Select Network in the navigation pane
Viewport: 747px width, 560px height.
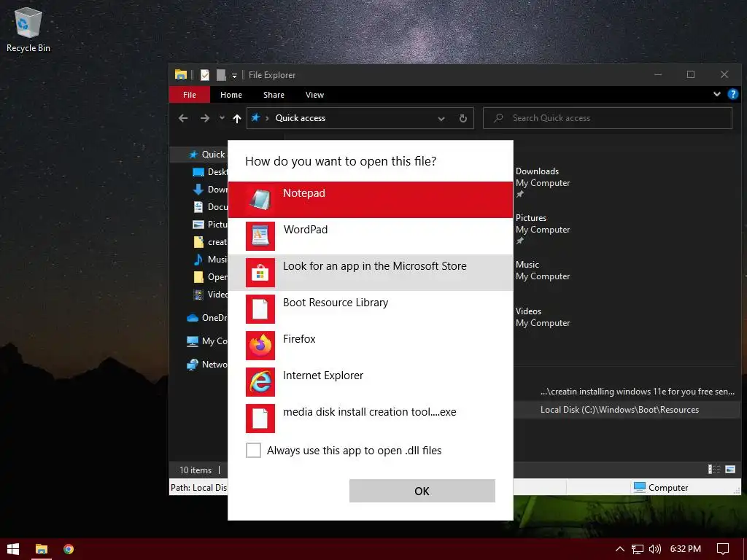click(206, 365)
